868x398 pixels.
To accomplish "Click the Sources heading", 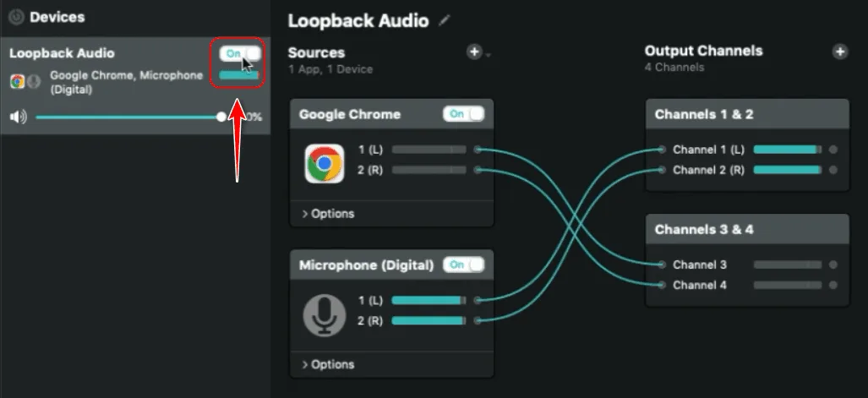I will point(316,52).
